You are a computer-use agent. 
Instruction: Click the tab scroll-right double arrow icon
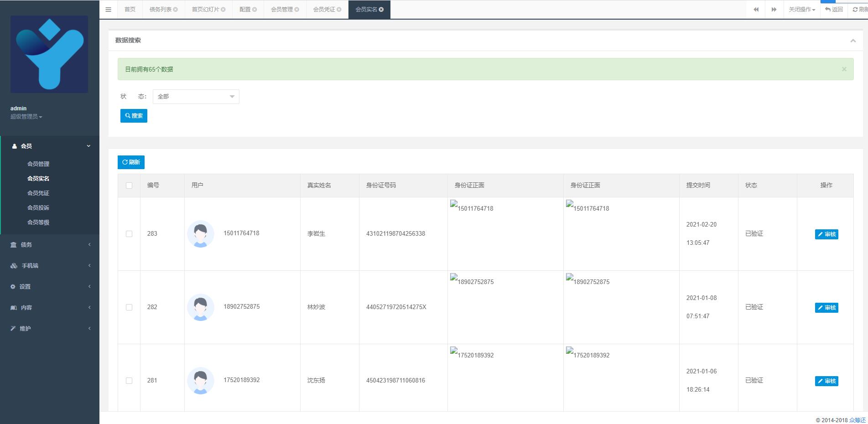(x=774, y=10)
